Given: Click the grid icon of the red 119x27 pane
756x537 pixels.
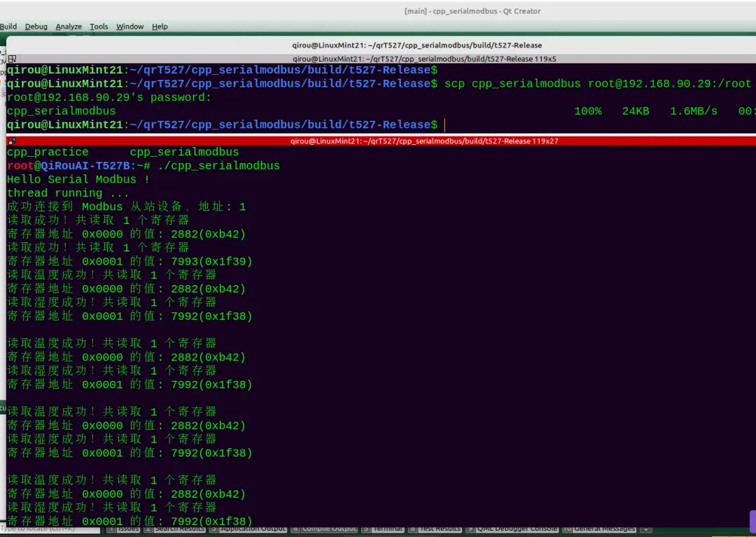Looking at the screenshot, I should point(12,141).
